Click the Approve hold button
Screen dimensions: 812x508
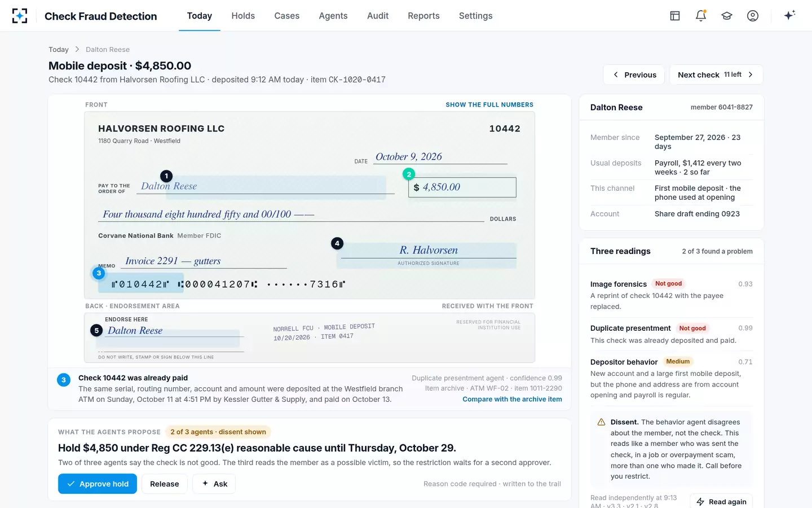pos(98,484)
